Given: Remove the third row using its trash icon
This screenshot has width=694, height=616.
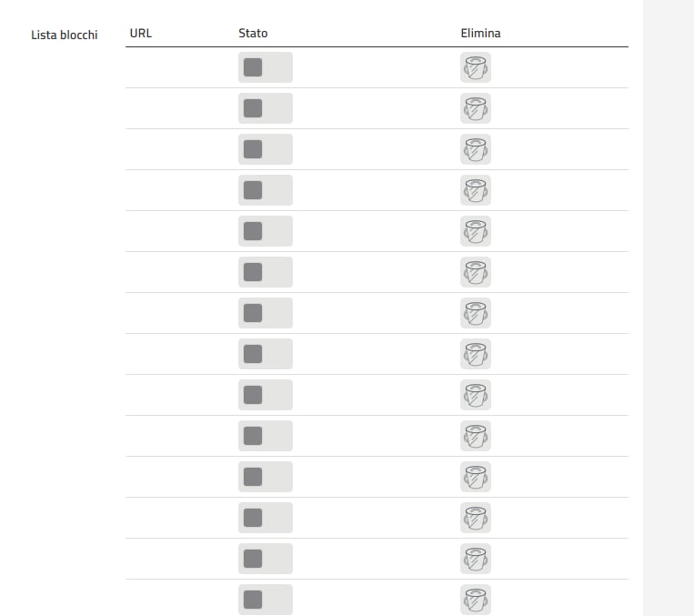Looking at the screenshot, I should pos(476,149).
